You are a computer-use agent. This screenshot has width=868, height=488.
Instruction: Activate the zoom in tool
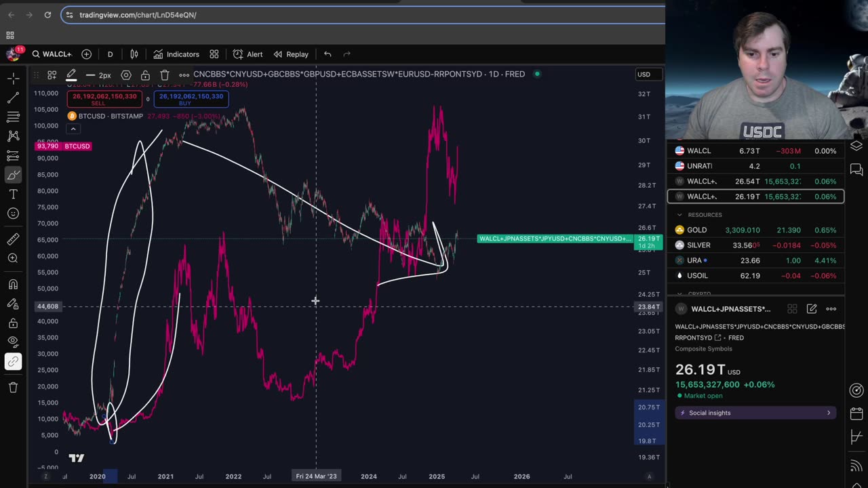pos(13,258)
